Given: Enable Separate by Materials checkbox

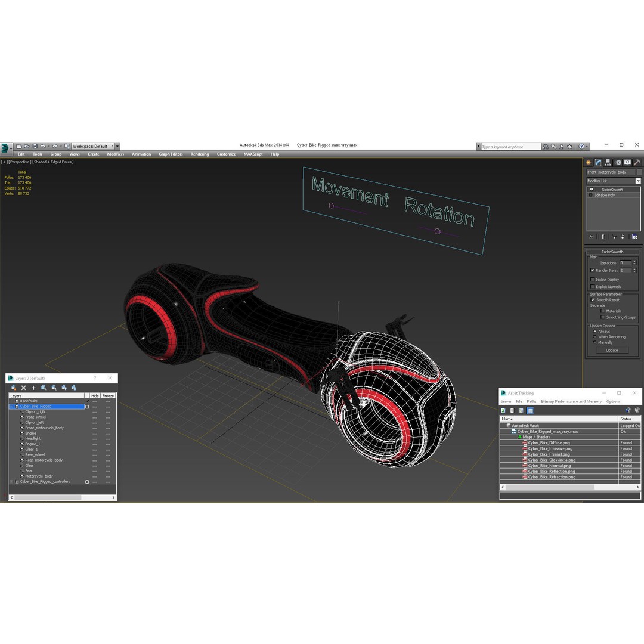Looking at the screenshot, I should [x=602, y=311].
